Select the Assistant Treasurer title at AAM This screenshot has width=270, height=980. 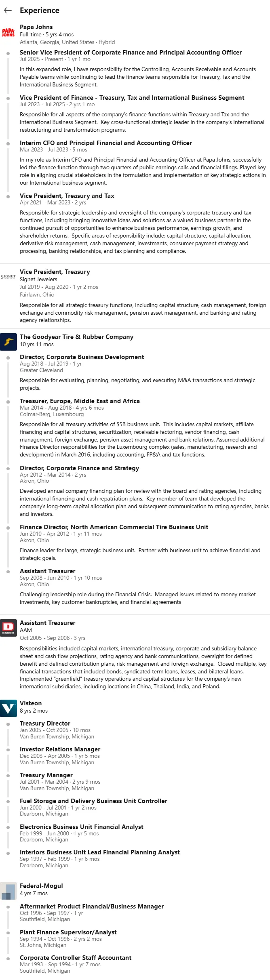point(48,623)
